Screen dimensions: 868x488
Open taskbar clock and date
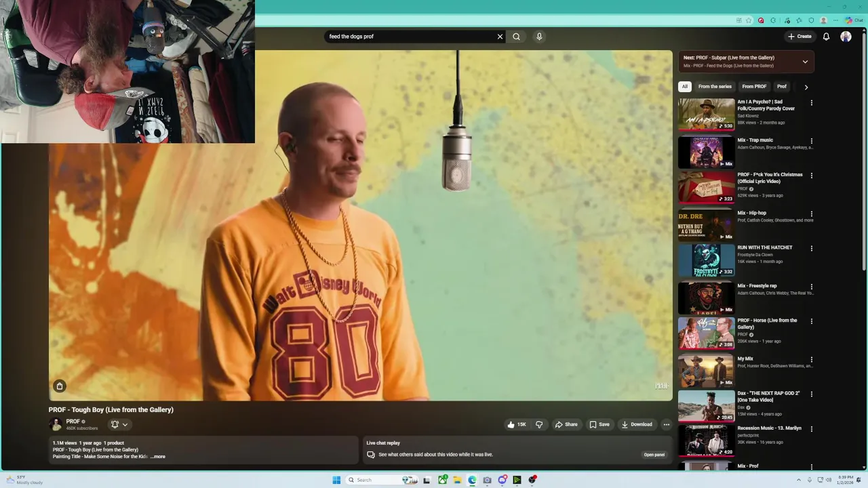pos(846,480)
